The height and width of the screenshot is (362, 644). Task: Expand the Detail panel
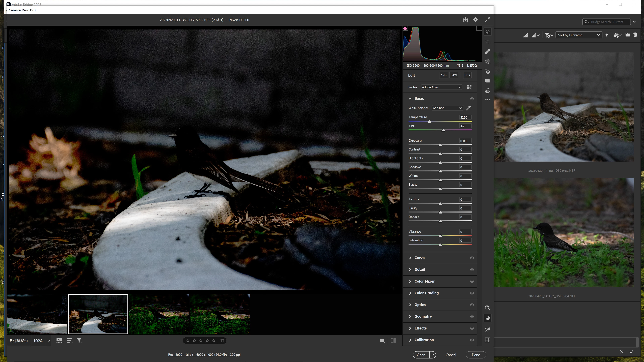point(419,269)
